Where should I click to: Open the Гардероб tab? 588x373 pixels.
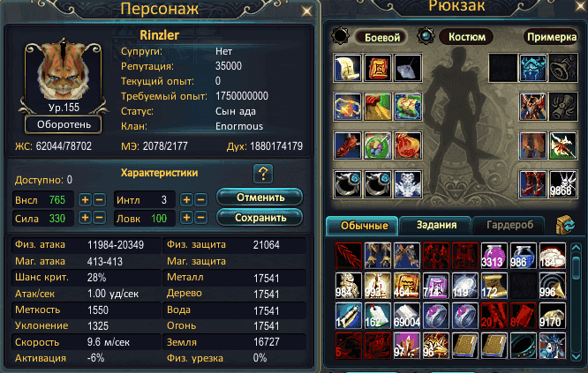[x=509, y=225]
